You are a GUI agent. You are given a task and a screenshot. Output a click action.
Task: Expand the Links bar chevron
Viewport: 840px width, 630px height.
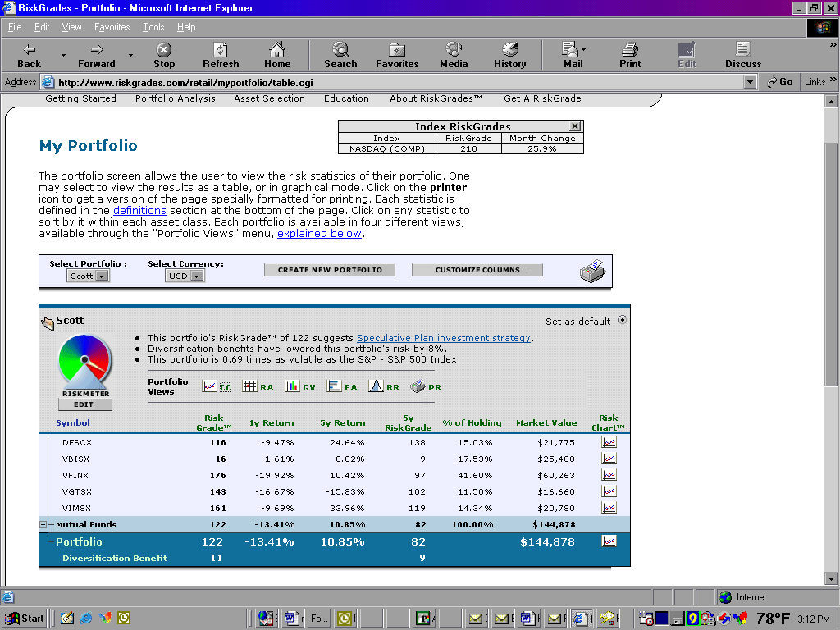pos(833,80)
